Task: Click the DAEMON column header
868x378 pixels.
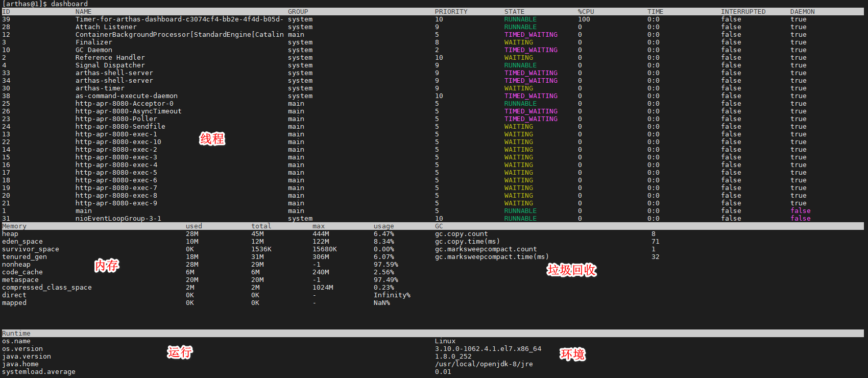Action: pos(803,12)
